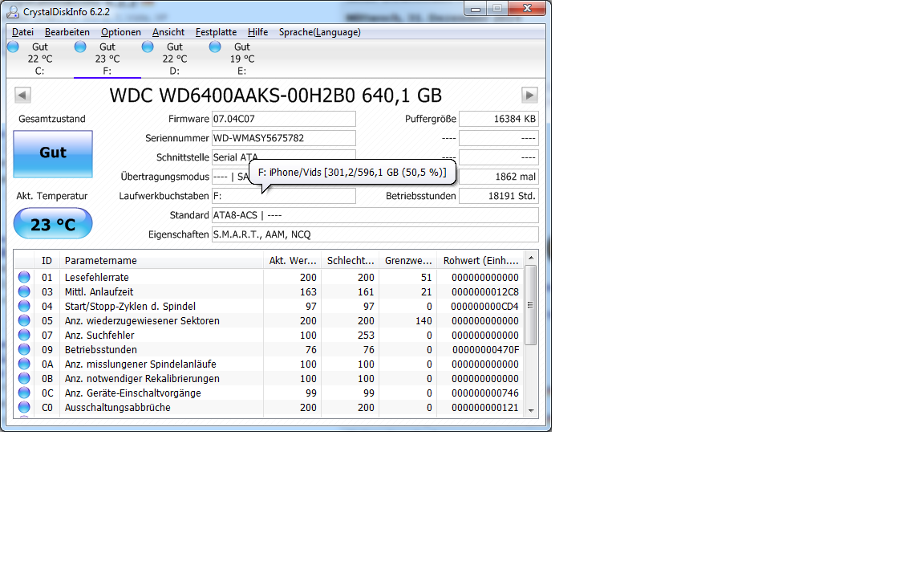Click status orb for Anz. Suchfehler row
Viewport: 924px width, 578px height.
pyautogui.click(x=24, y=335)
